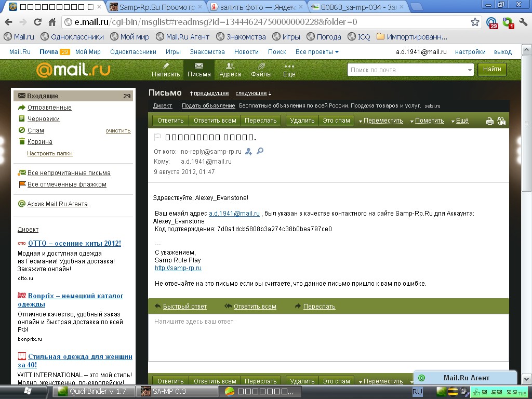Open the Windows Start button

coord(27,392)
